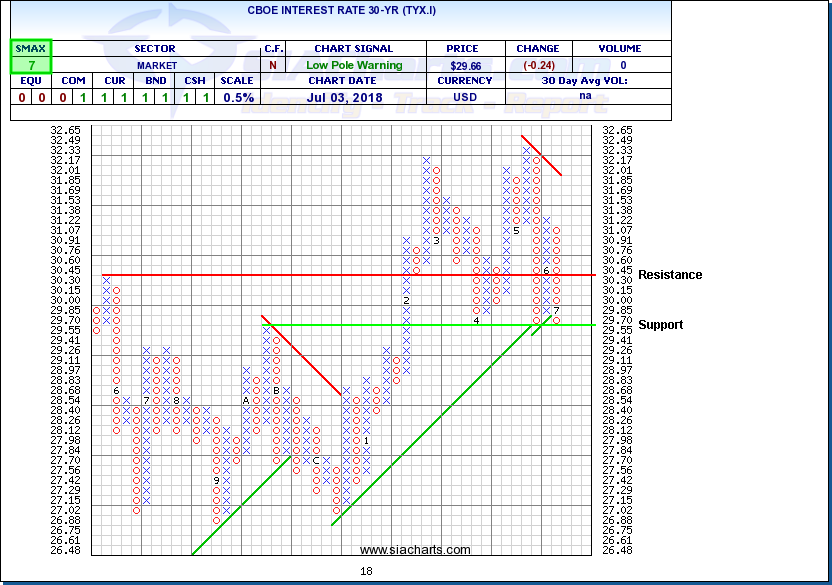Click the month marker 3 near the peak

click(x=437, y=240)
